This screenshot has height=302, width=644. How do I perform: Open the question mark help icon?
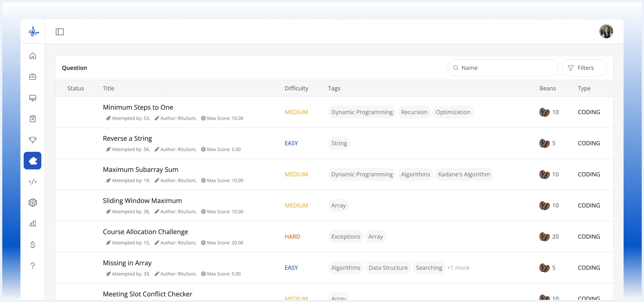tap(33, 266)
